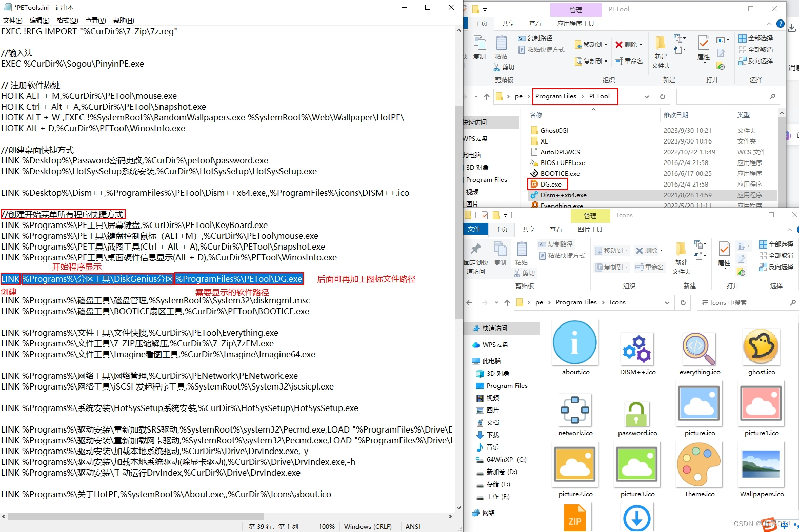Click 新建文件夹 in Icons window ribbon
The width and height of the screenshot is (799, 532).
point(681,258)
